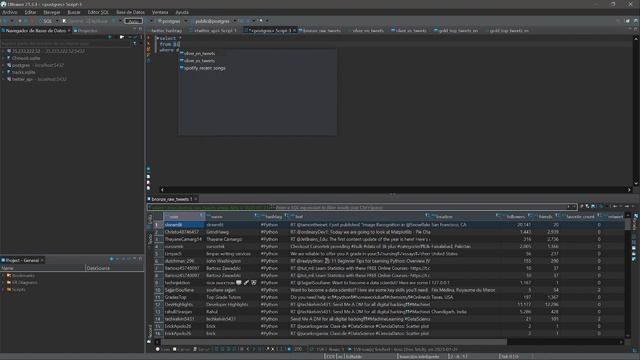Click the hashtag column header
The height and width of the screenshot is (360, 640).
[273, 217]
